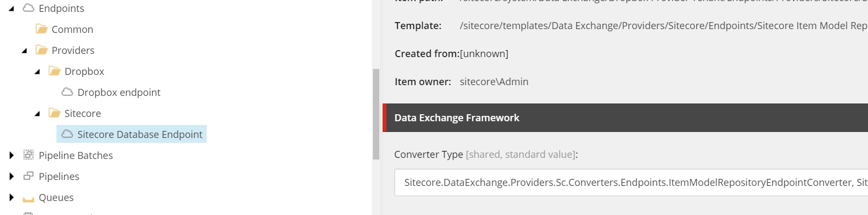The width and height of the screenshot is (868, 215).
Task: Click the content tree vertical scrollbar
Action: [376, 114]
